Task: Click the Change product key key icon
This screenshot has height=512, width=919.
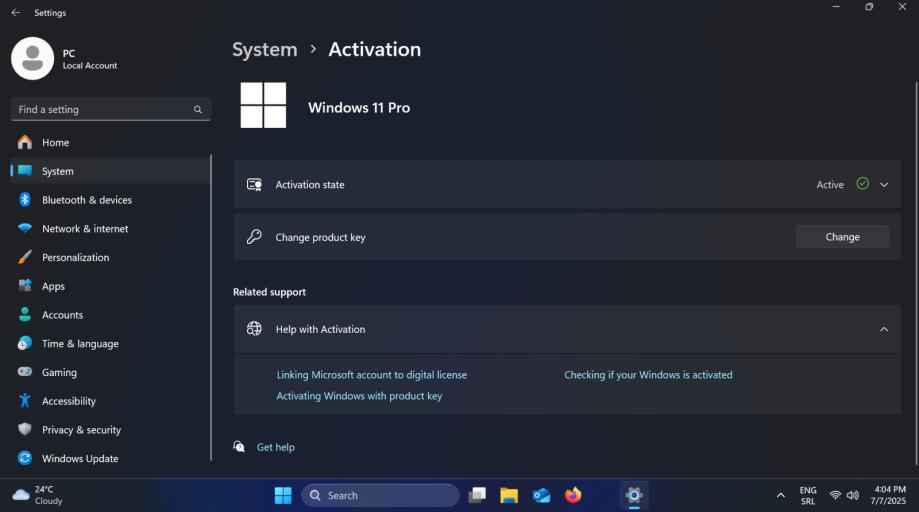Action: [x=254, y=237]
